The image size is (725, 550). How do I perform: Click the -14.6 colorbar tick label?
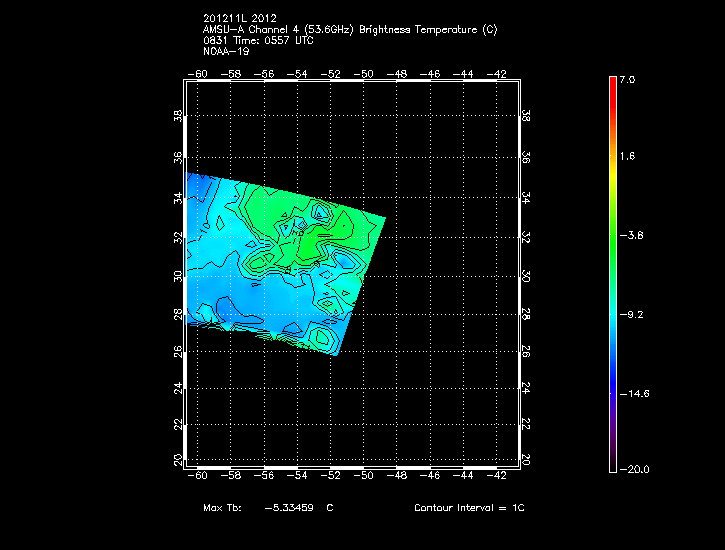tap(633, 393)
